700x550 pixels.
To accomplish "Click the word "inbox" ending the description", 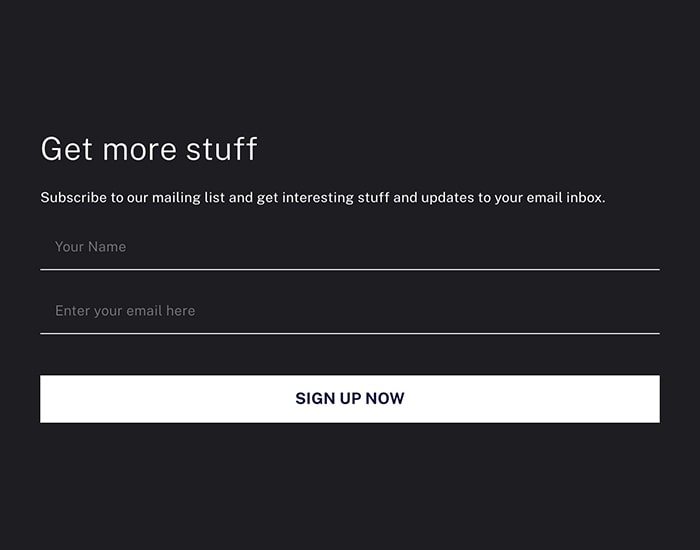I will pyautogui.click(x=584, y=197).
